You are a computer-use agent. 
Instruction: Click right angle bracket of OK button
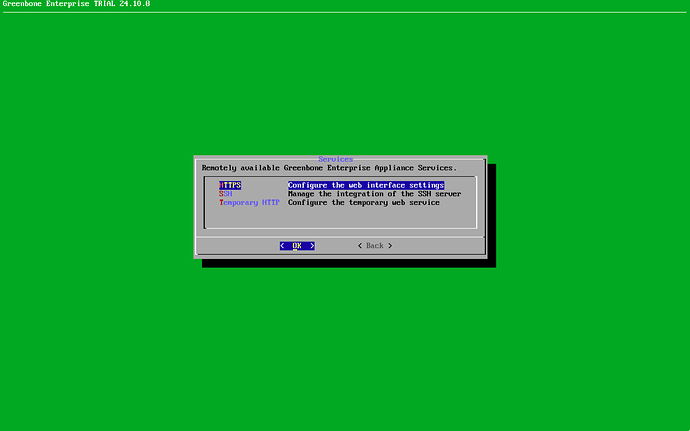click(312, 245)
